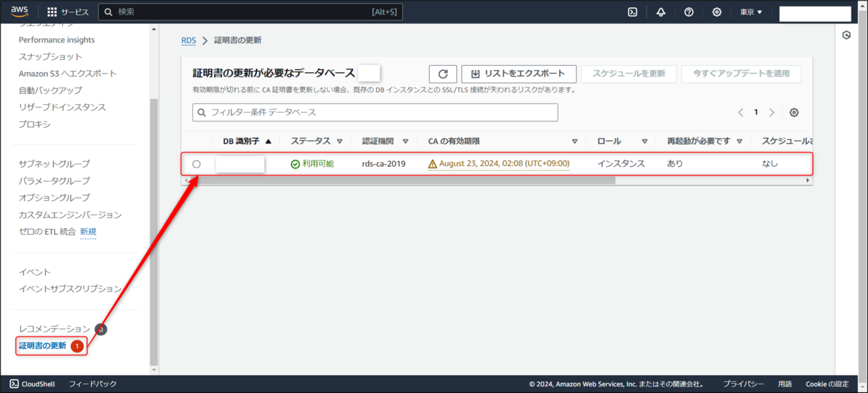Open the settings gear in top bar
The width and height of the screenshot is (868, 393).
[717, 12]
